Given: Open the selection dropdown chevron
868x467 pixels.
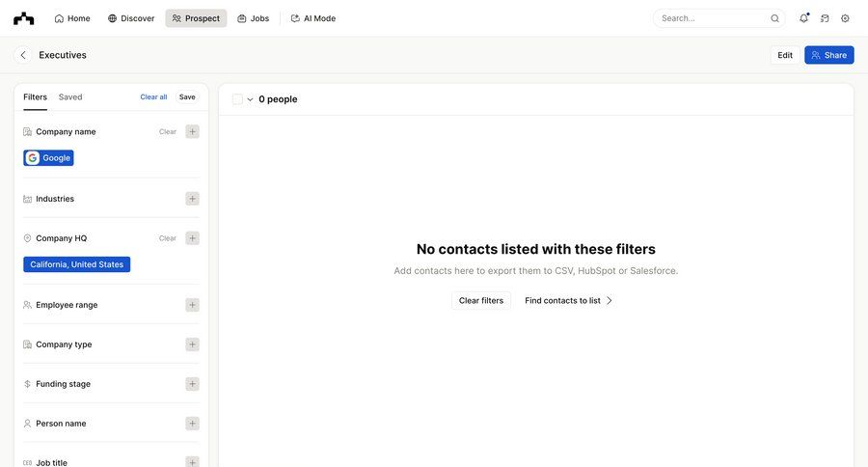Looking at the screenshot, I should pos(250,99).
